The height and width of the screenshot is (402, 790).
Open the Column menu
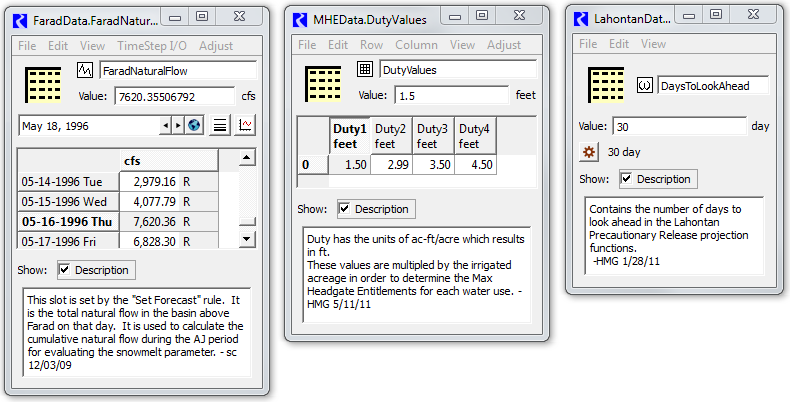tap(416, 45)
